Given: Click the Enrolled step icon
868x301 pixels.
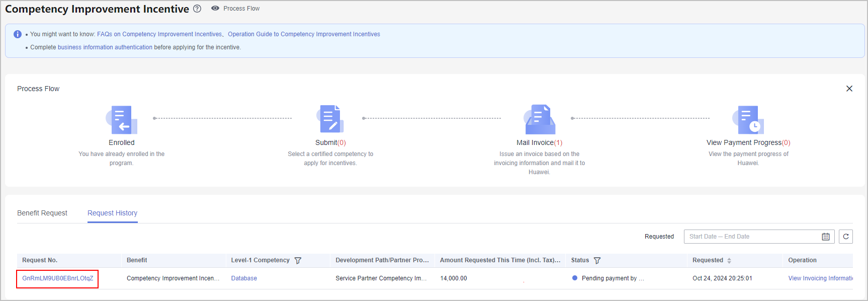Looking at the screenshot, I should pos(122,120).
